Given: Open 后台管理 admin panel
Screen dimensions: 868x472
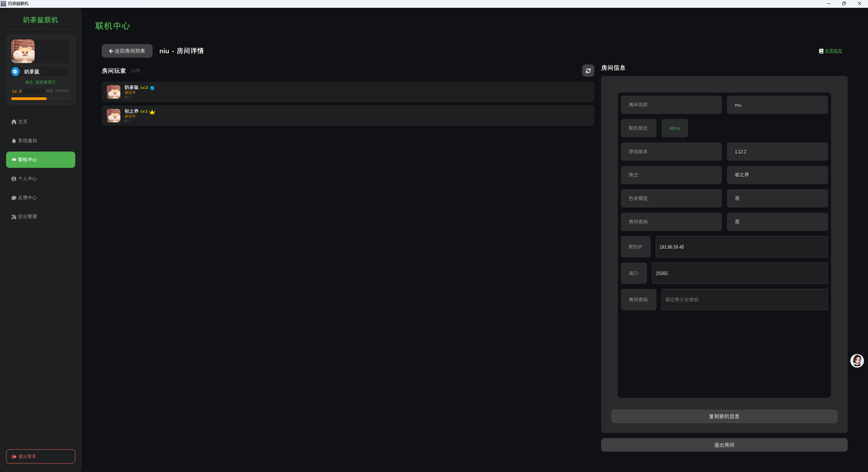Looking at the screenshot, I should coord(27,217).
